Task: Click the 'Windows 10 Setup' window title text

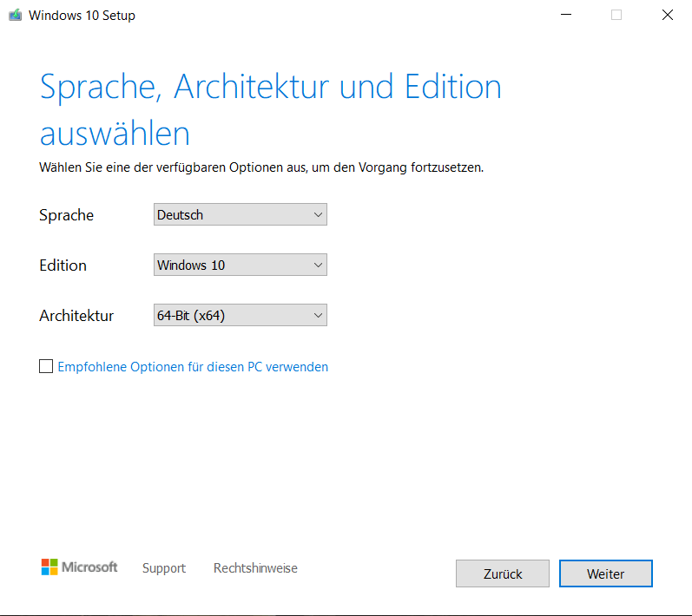Action: point(82,16)
